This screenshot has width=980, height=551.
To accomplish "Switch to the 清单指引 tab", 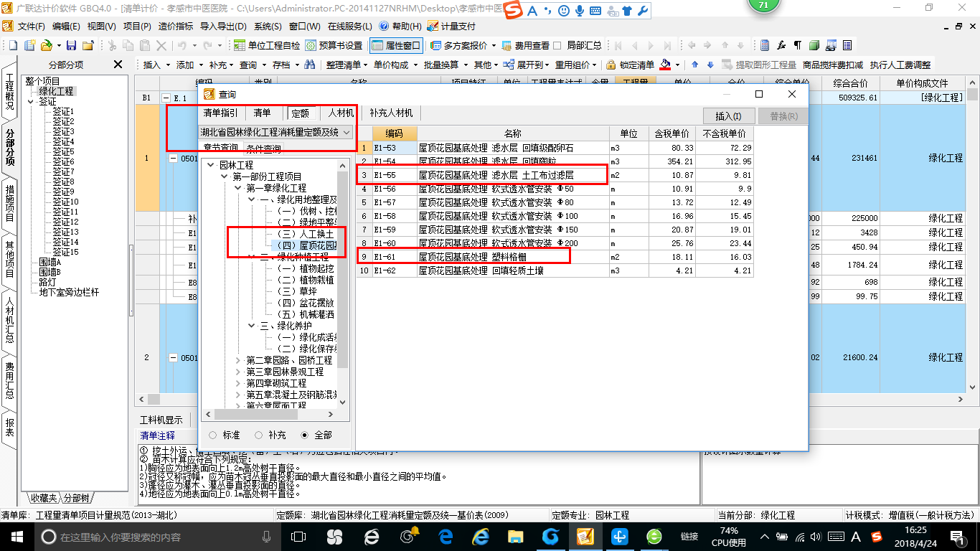I will click(x=220, y=113).
